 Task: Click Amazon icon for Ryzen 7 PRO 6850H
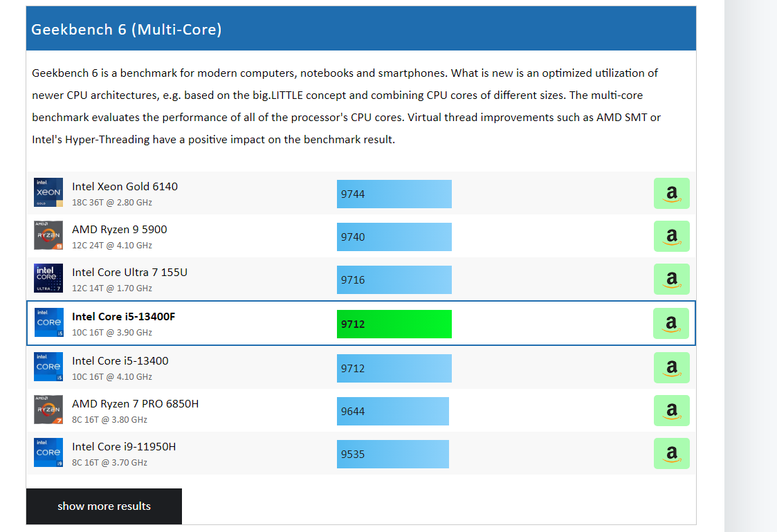point(671,411)
